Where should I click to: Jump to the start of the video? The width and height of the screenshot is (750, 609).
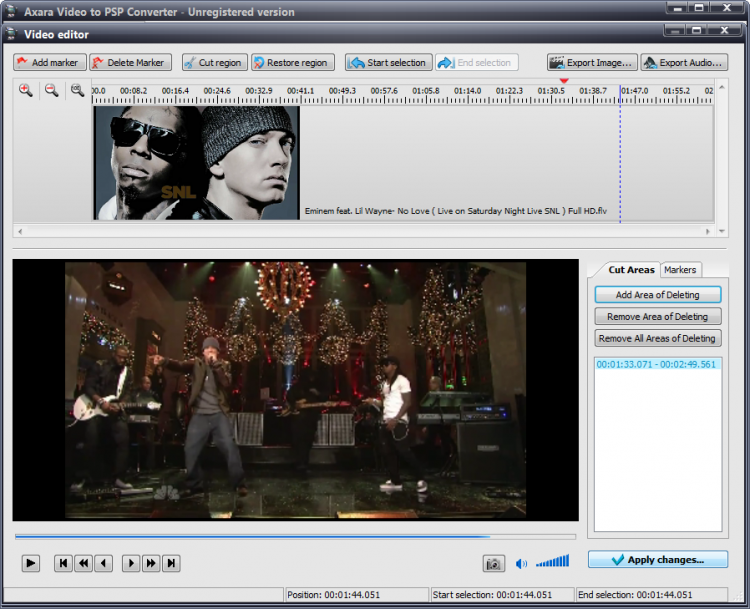pos(63,564)
